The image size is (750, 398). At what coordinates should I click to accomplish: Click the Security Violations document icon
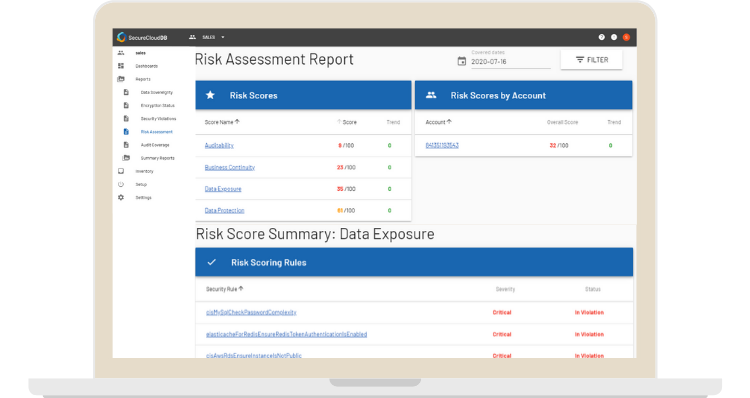126,119
